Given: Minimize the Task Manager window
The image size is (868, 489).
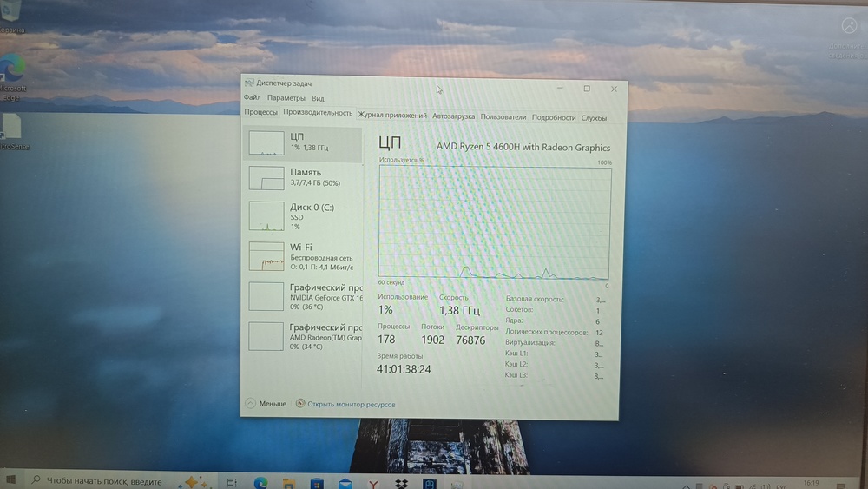Looking at the screenshot, I should pyautogui.click(x=560, y=88).
